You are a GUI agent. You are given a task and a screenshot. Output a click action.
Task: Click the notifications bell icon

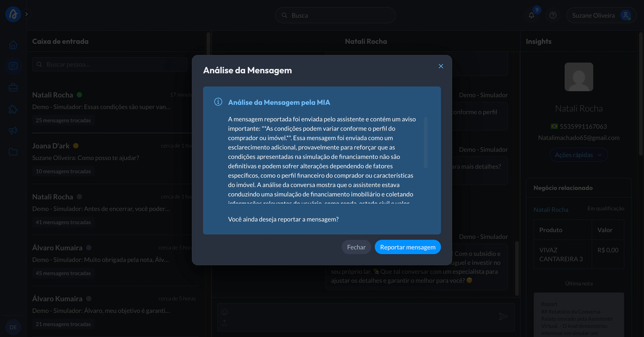(x=531, y=15)
